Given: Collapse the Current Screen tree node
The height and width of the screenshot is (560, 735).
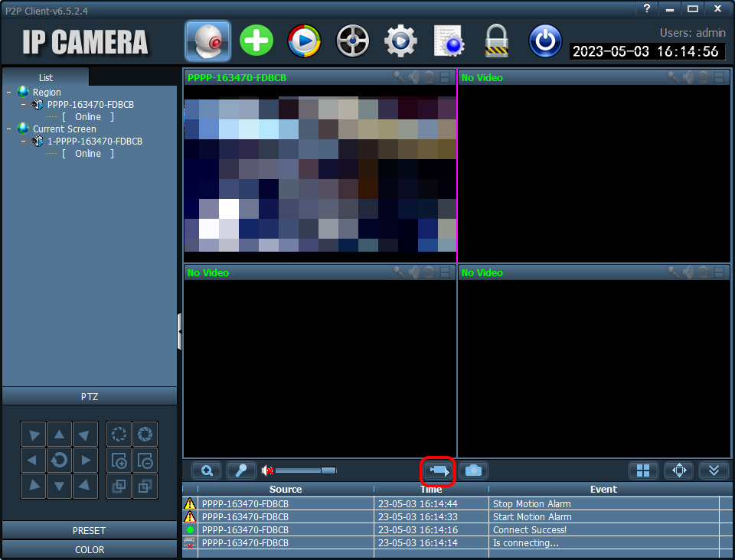Looking at the screenshot, I should (x=9, y=129).
